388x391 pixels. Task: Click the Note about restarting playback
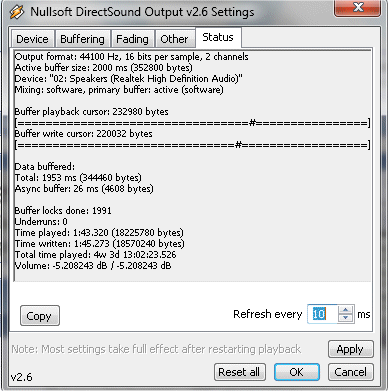coord(156,349)
